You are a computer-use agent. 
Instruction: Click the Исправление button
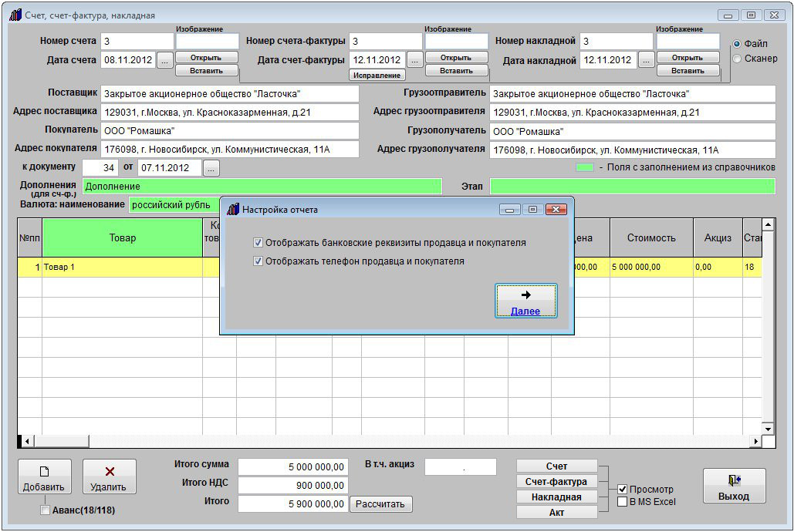pos(377,76)
